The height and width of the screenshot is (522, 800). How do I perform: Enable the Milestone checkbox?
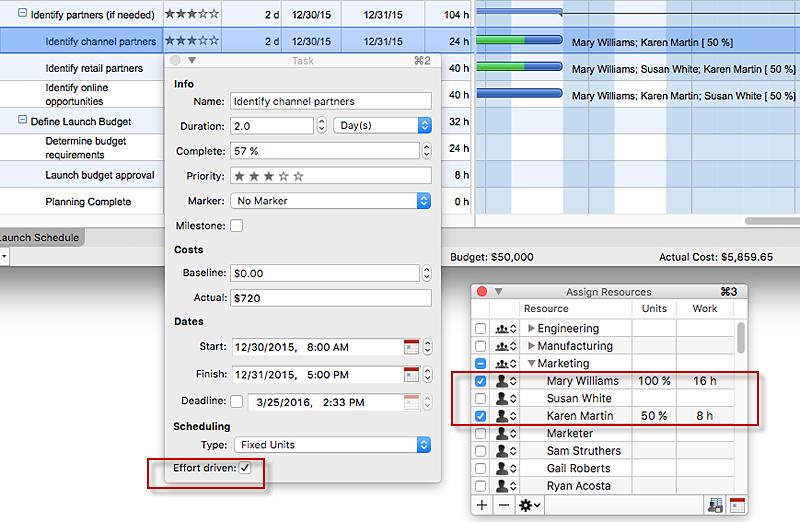click(x=237, y=226)
